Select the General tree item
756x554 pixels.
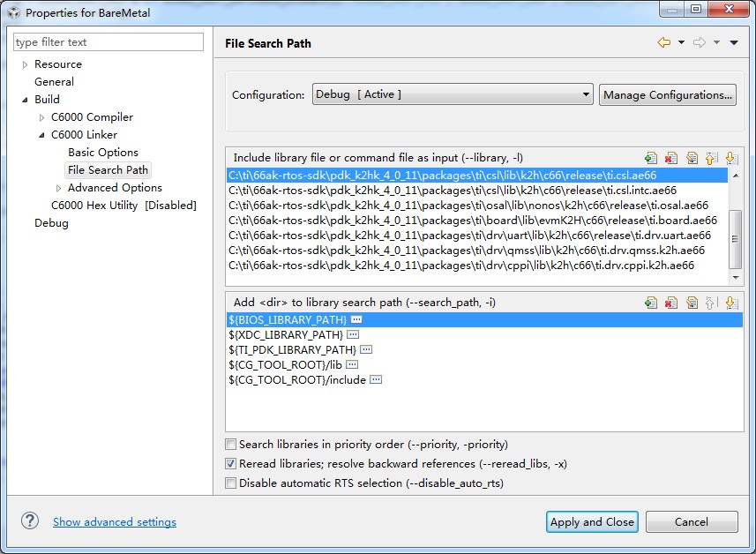pos(54,82)
